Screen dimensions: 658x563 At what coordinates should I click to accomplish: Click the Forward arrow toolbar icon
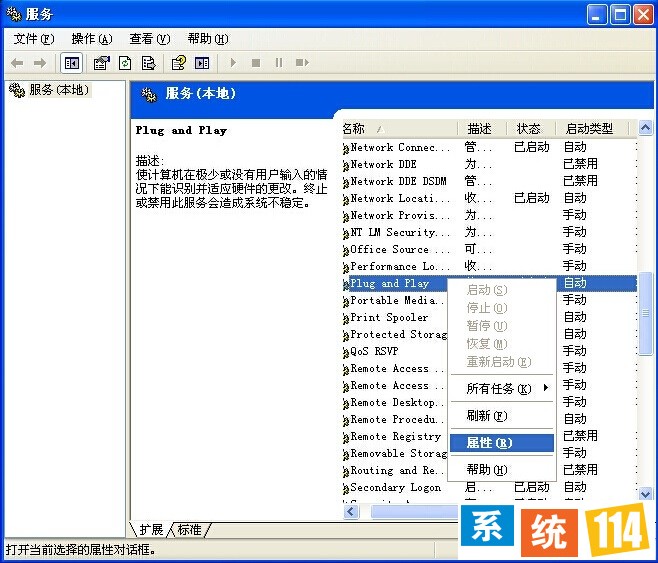click(40, 63)
